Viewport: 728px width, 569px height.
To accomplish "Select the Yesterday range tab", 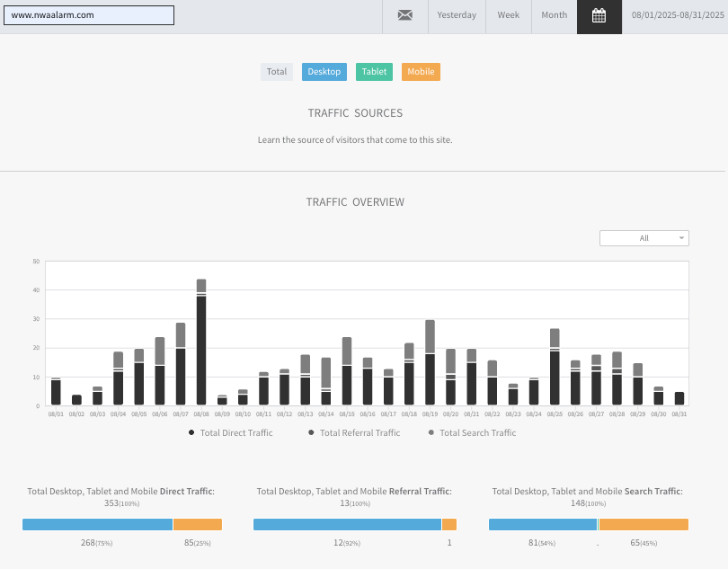I will pos(457,15).
